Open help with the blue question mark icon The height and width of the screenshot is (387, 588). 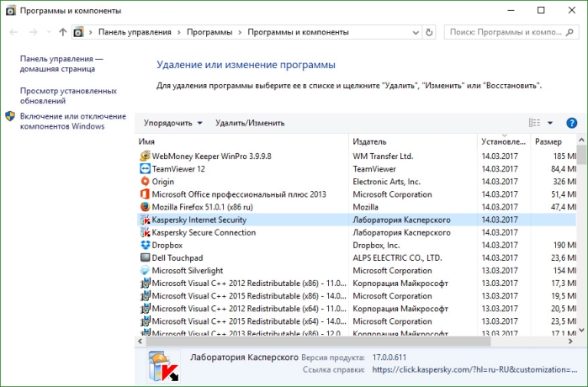[571, 123]
